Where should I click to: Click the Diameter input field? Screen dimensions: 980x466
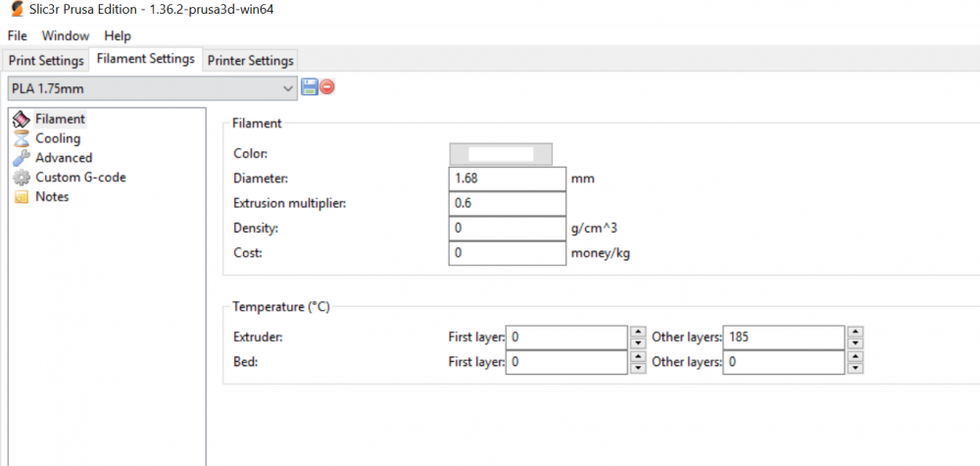pos(507,179)
